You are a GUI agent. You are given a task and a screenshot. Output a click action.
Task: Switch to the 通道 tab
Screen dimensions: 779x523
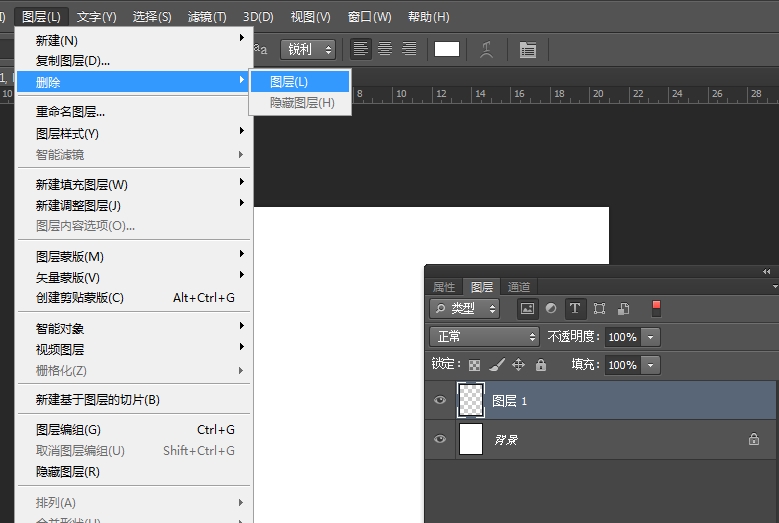[x=519, y=287]
